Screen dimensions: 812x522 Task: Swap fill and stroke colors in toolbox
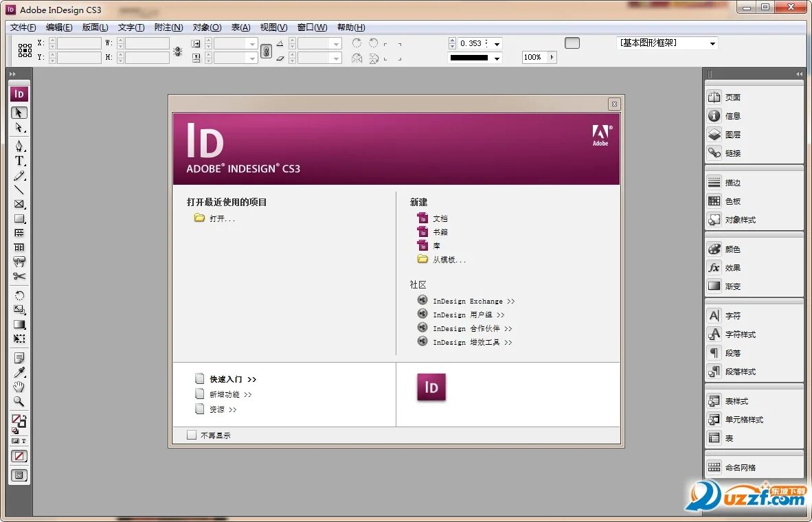(x=24, y=418)
